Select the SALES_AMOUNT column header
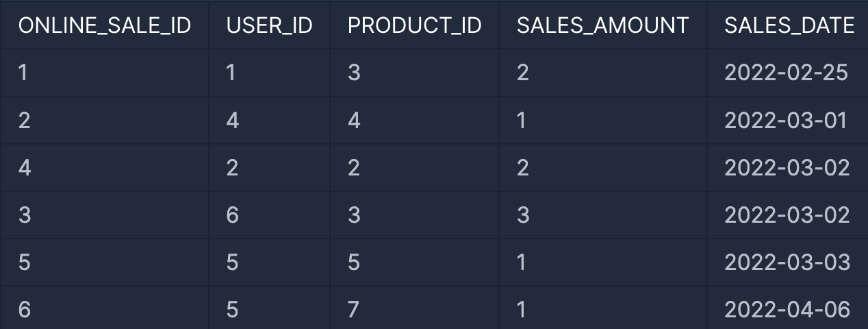 pos(603,25)
